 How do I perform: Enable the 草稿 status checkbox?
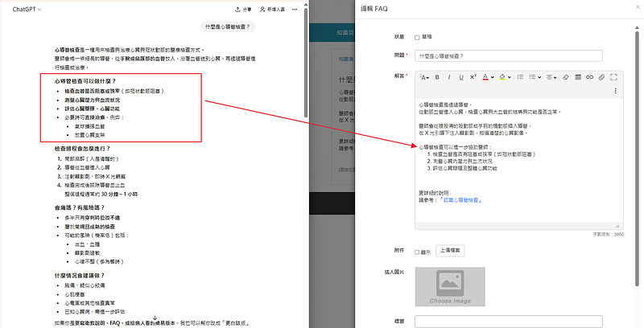pos(417,37)
